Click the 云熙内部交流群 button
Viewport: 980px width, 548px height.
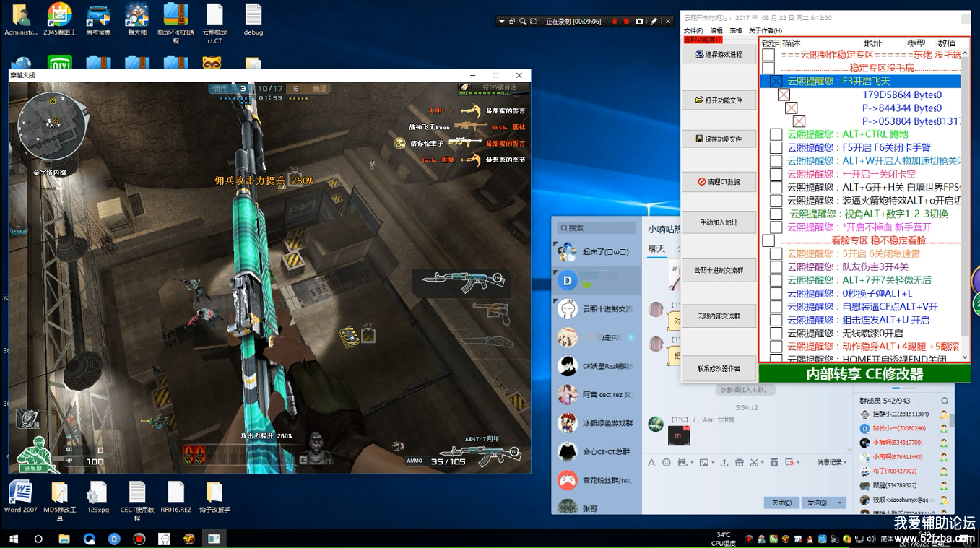[719, 316]
